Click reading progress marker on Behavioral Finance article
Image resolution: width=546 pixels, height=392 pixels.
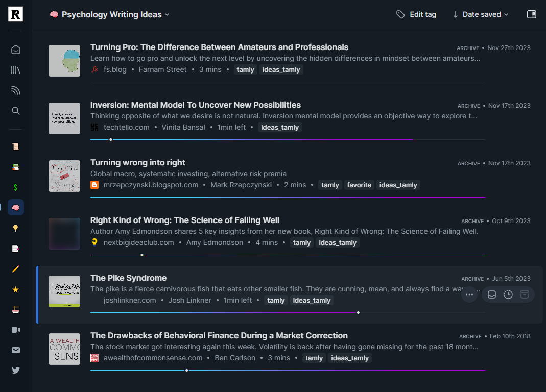(187, 371)
